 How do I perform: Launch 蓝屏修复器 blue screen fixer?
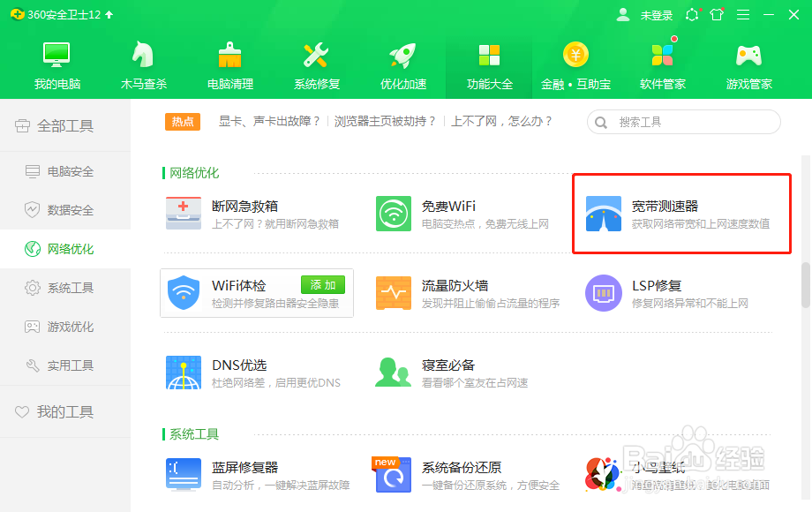pos(247,468)
